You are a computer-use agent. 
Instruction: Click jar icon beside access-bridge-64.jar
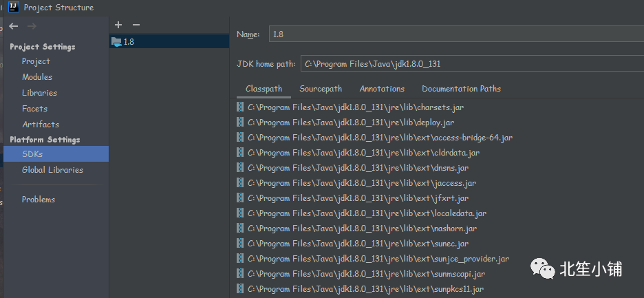(240, 138)
